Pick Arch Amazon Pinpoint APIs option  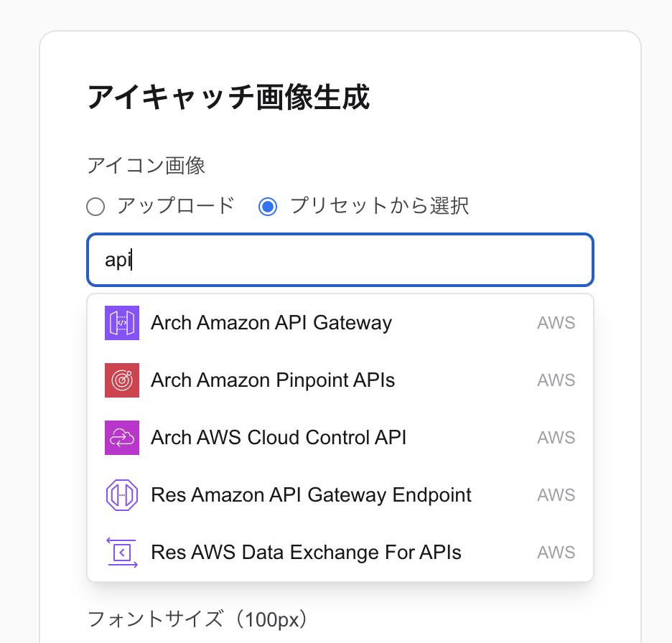point(340,380)
